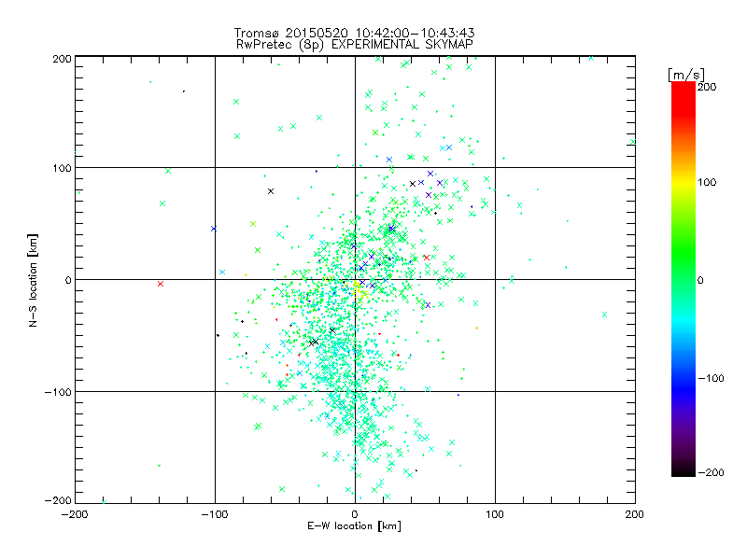Click the x-axis tick label '200'
Image resolution: width=747 pixels, height=560 pixels.
pyautogui.click(x=635, y=514)
